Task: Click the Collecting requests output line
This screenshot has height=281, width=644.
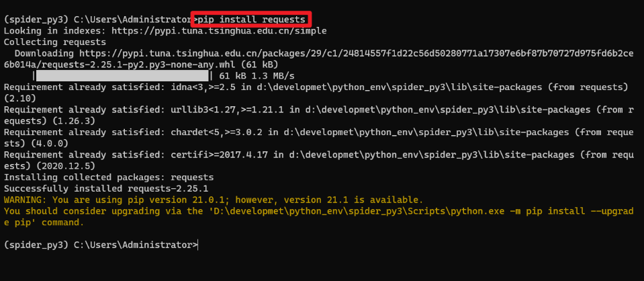Action: pyautogui.click(x=55, y=42)
